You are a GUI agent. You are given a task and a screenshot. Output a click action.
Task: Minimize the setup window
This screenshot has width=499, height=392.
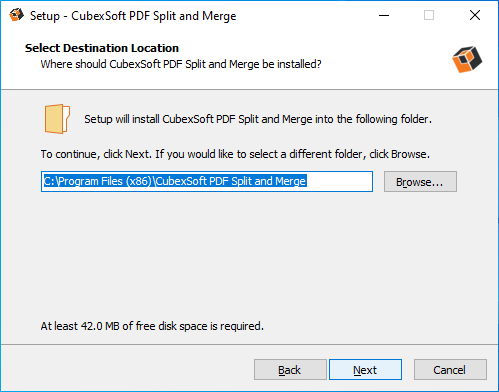[384, 15]
